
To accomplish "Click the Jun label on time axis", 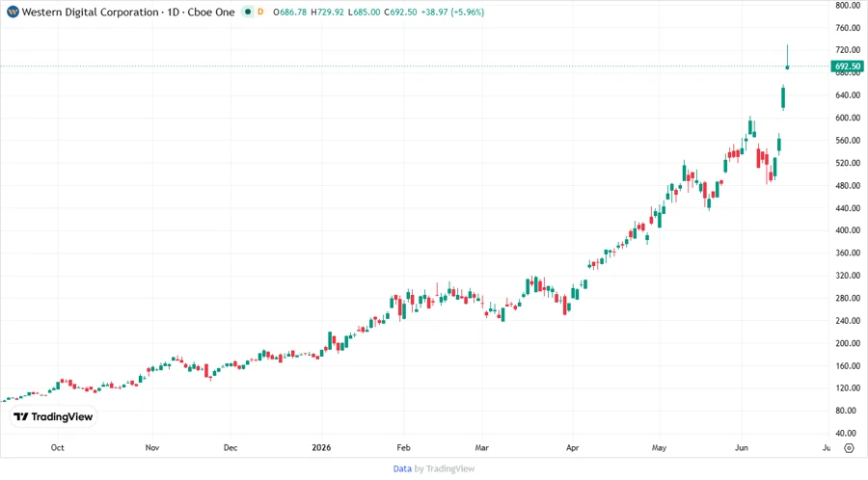I will [742, 447].
